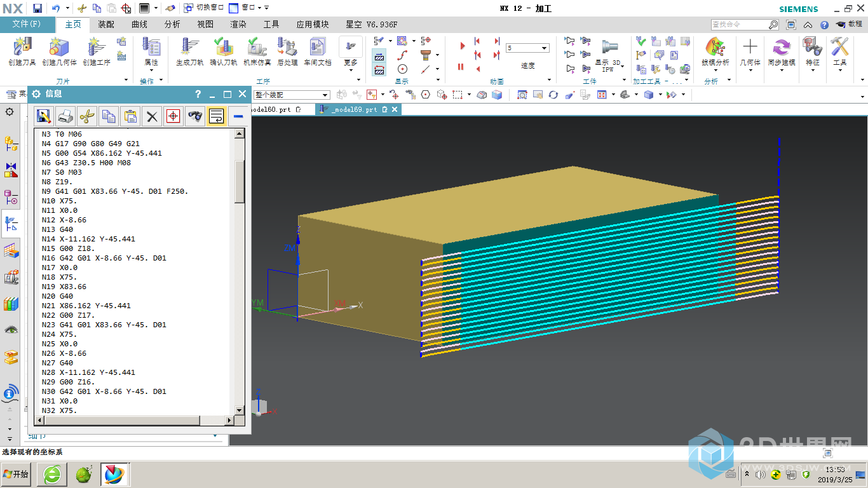
Task: Click the undo arrow in title bar
Action: pyautogui.click(x=55, y=8)
